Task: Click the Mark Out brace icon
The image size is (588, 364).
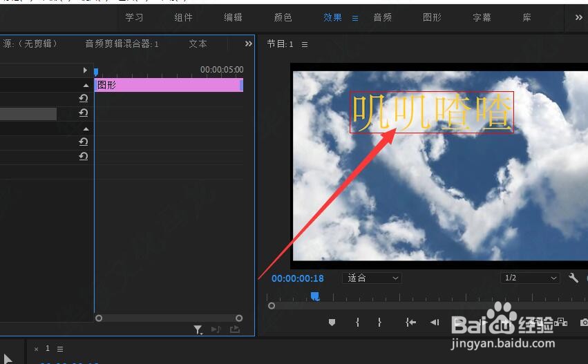Action: pyautogui.click(x=379, y=323)
